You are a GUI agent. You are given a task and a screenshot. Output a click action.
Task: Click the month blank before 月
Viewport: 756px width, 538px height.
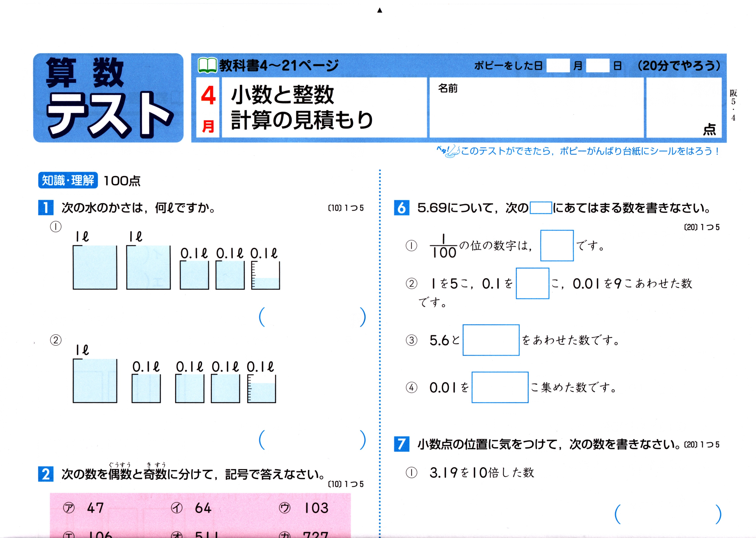558,66
